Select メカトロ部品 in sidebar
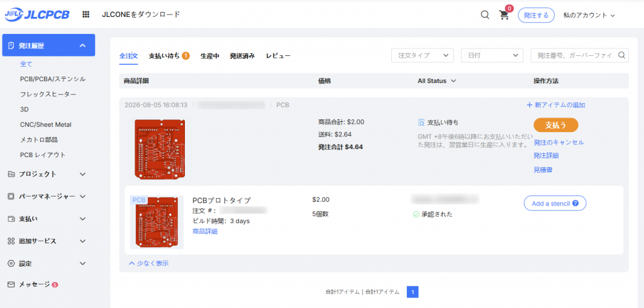The height and width of the screenshot is (308, 644). (40, 140)
